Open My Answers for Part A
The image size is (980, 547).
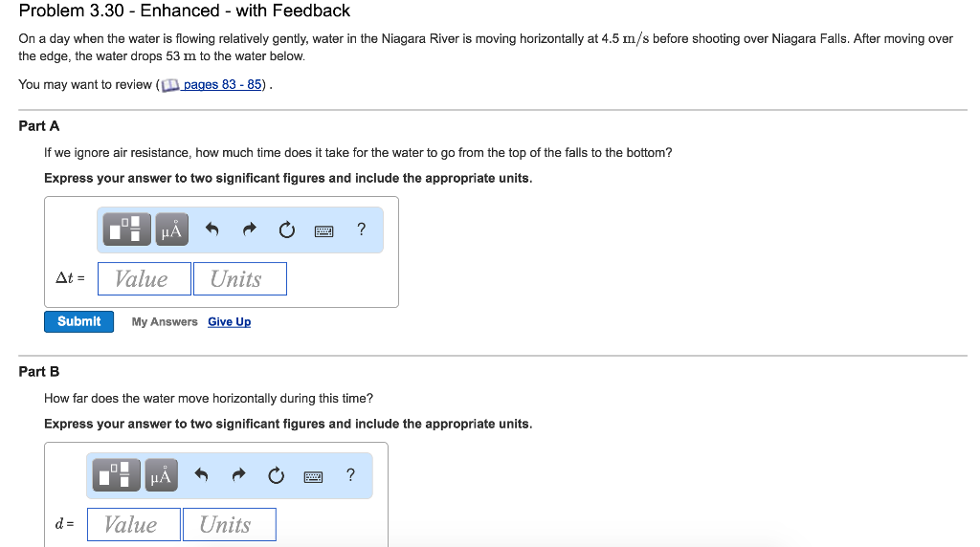(x=165, y=321)
